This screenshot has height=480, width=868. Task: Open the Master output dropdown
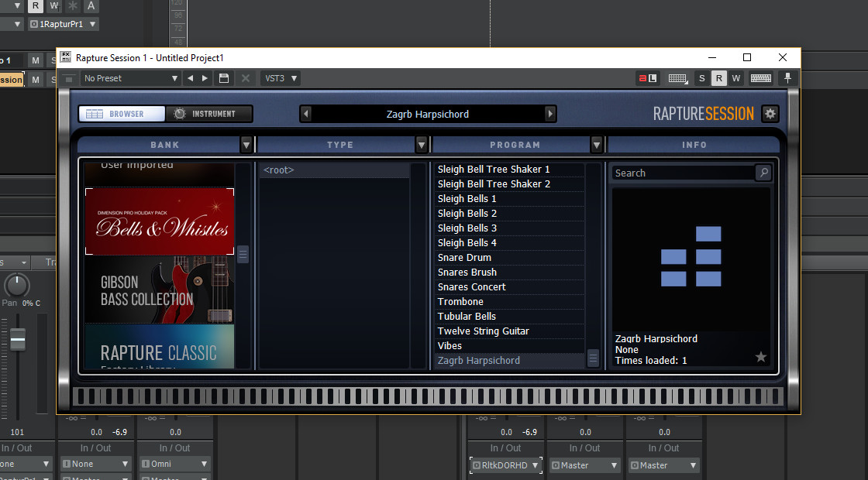(584, 465)
